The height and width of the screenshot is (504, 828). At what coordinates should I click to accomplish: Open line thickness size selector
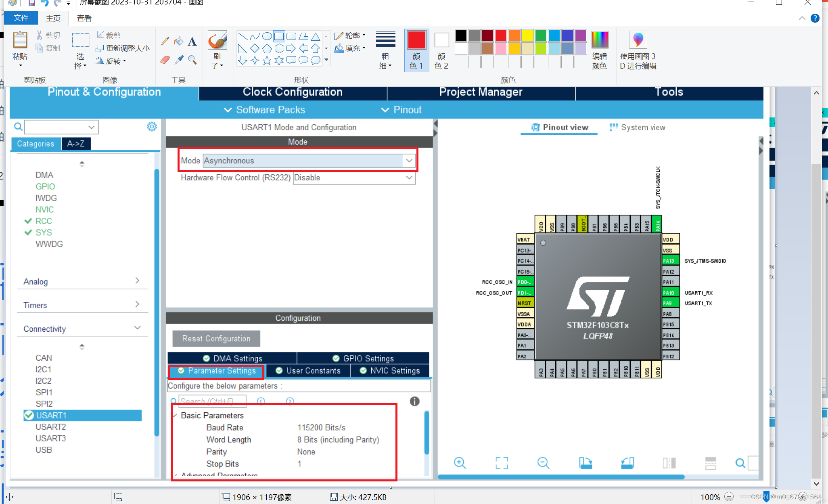tap(385, 50)
